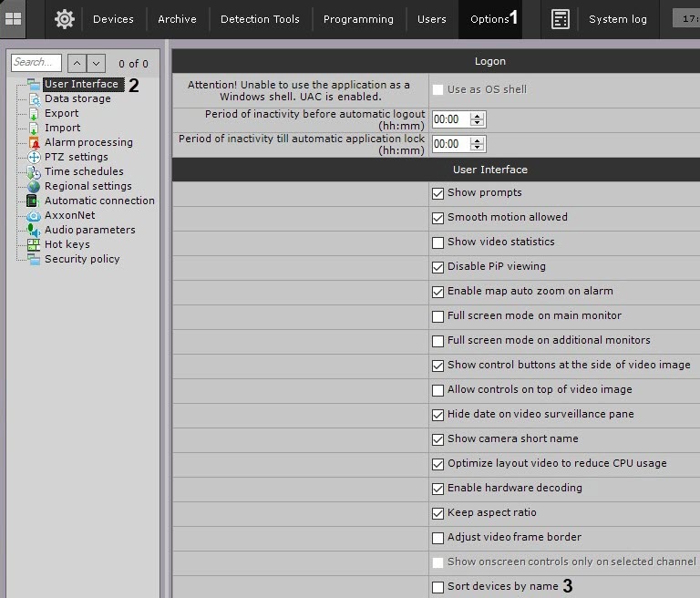Enable the Sort devices by name checkbox
The image size is (700, 598).
pyautogui.click(x=438, y=587)
